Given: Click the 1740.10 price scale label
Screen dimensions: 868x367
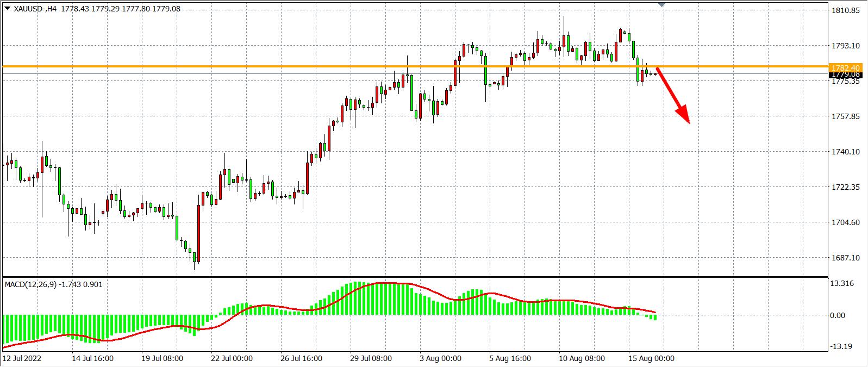Looking at the screenshot, I should point(846,152).
